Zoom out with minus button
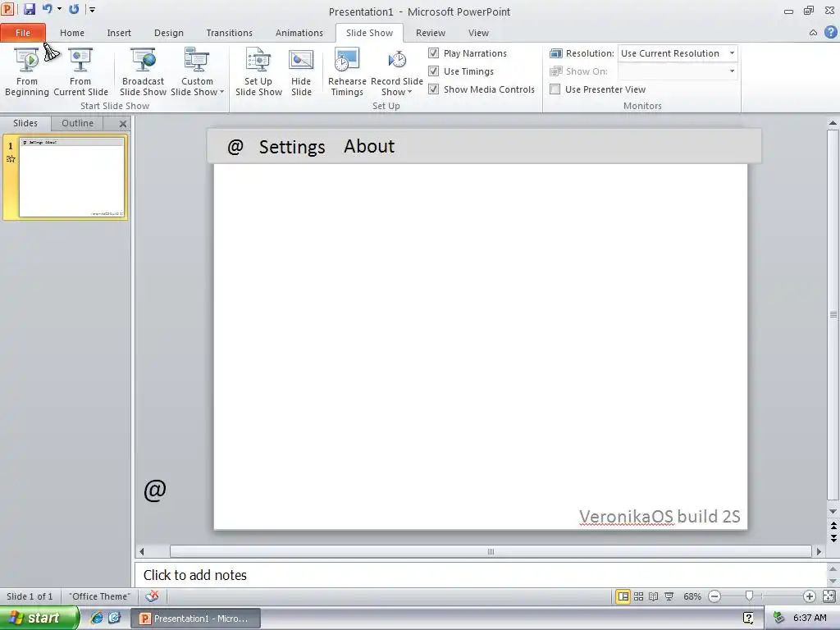The width and height of the screenshot is (840, 630). 714,596
